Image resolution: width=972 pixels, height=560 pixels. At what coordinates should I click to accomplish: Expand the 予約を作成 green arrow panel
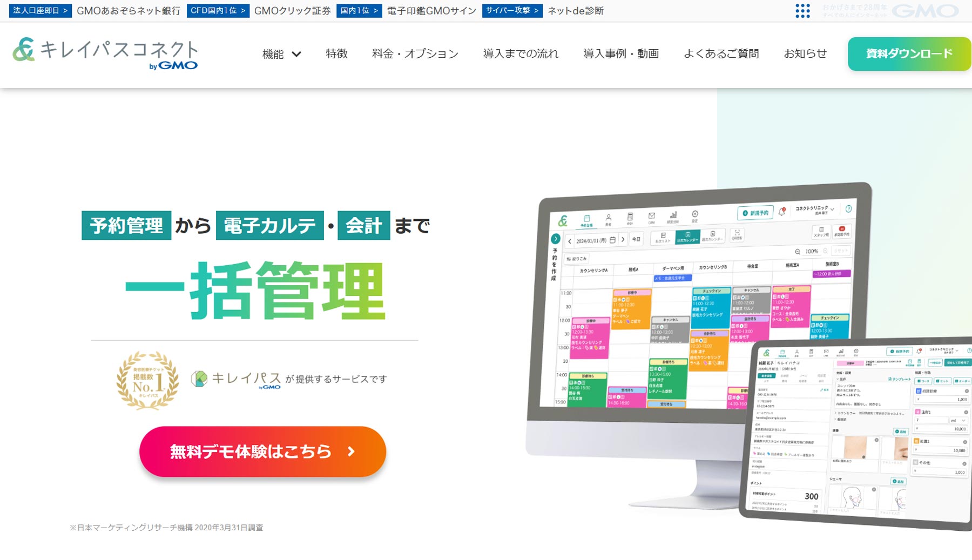pyautogui.click(x=556, y=239)
